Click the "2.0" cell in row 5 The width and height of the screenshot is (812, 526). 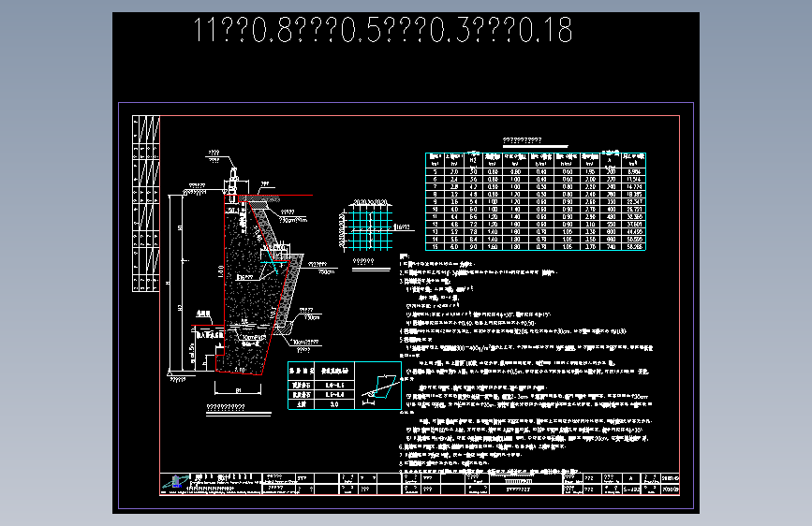coord(454,172)
